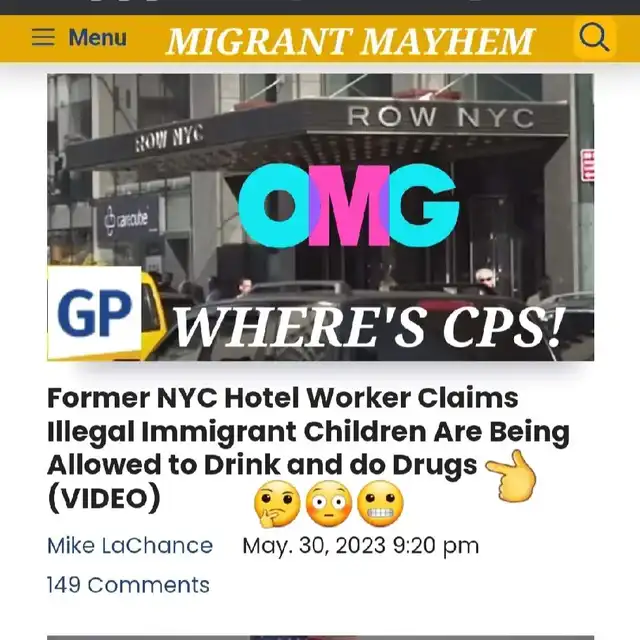Click the OMG overlay graphic

click(349, 205)
